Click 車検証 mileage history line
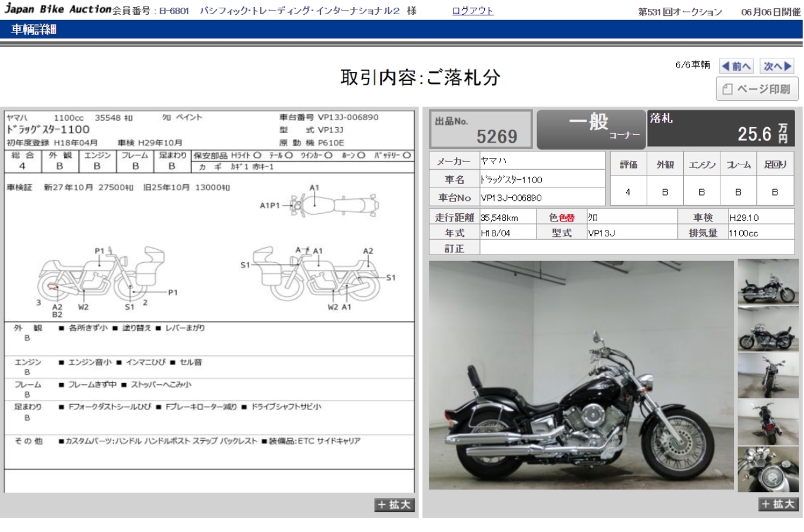804x532 pixels. (118, 187)
